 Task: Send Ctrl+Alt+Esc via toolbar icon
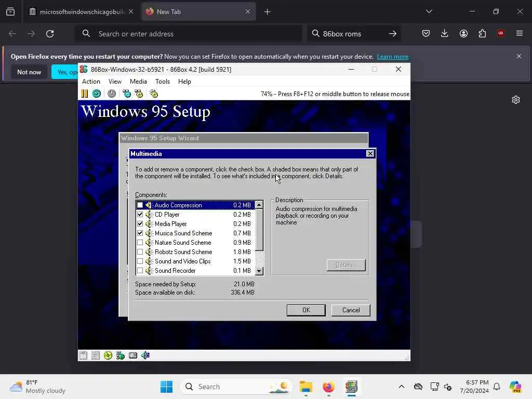[x=139, y=94]
